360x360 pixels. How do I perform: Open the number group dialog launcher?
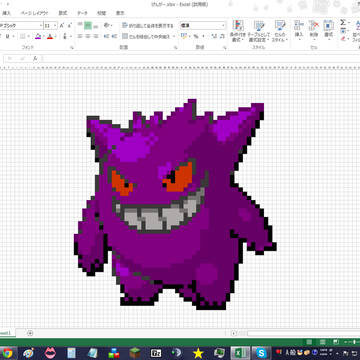coord(225,48)
